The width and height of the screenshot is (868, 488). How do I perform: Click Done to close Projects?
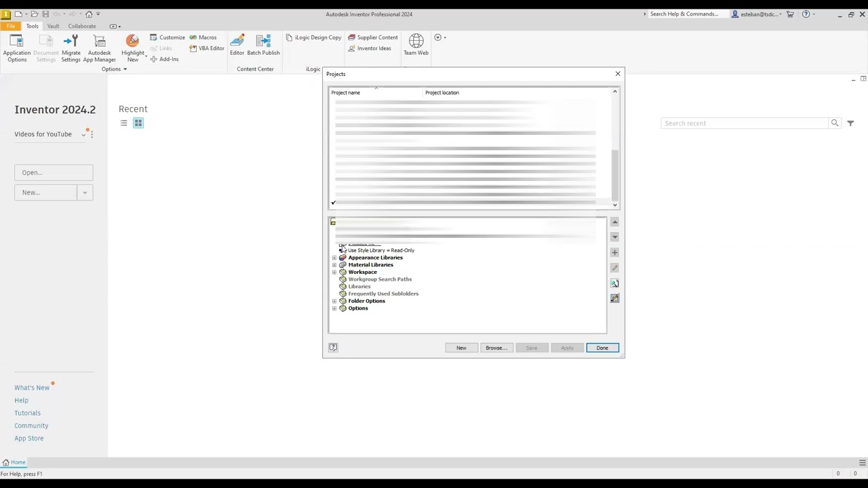click(x=602, y=348)
